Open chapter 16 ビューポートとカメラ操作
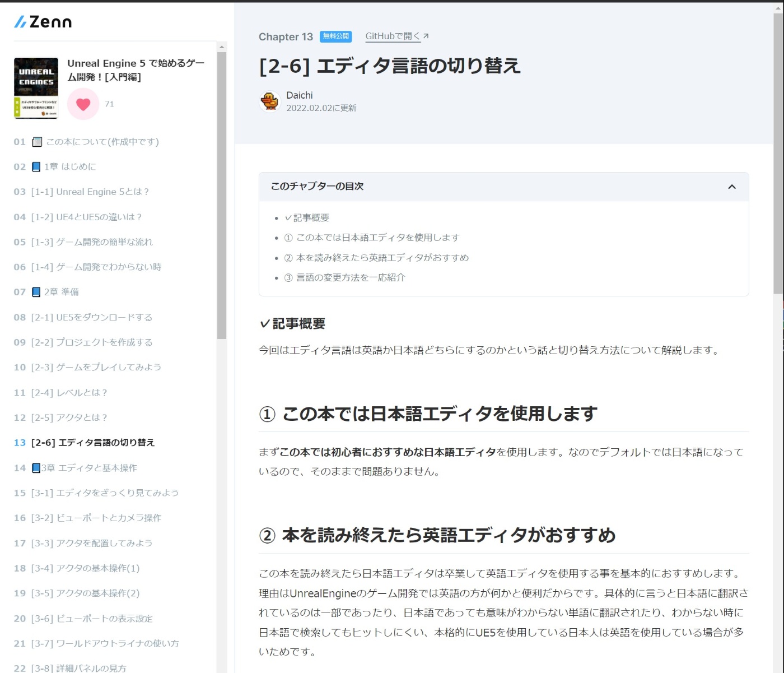Viewport: 784px width, 673px height. coord(87,518)
